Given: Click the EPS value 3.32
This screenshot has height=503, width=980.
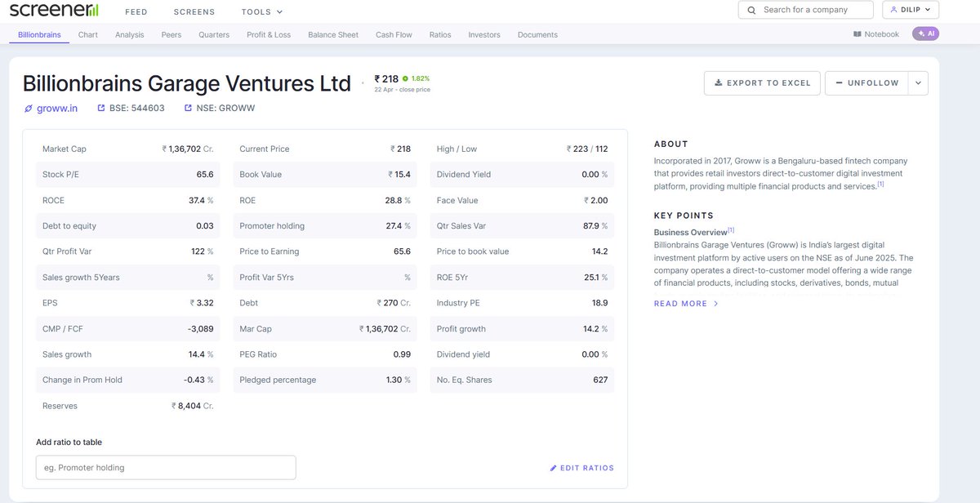Looking at the screenshot, I should click(x=202, y=303).
